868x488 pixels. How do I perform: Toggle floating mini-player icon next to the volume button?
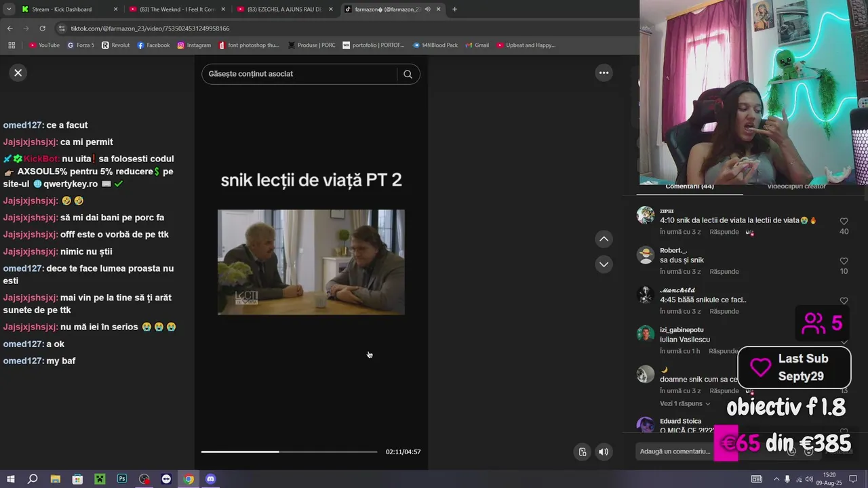click(x=583, y=452)
